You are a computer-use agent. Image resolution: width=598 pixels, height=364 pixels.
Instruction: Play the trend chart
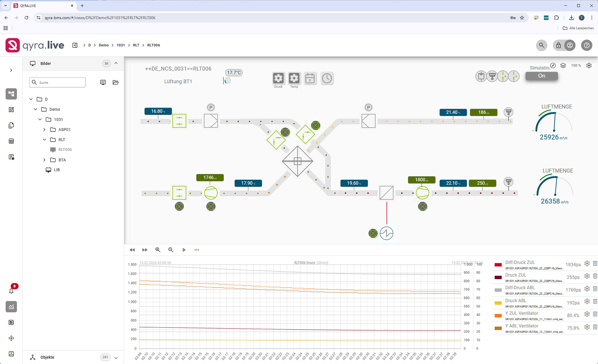(184, 250)
